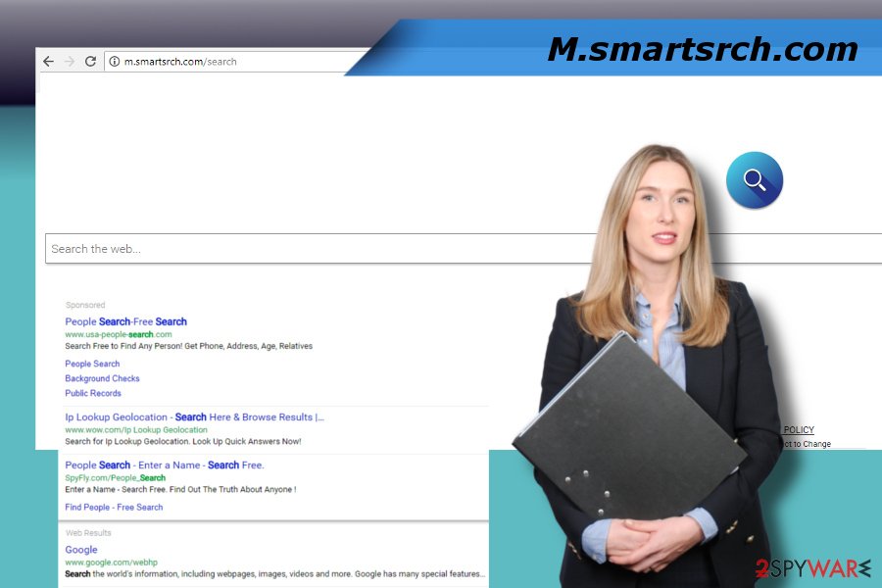The image size is (882, 588).
Task: Open 'Find People - Free Search' sublink
Action: coord(114,507)
